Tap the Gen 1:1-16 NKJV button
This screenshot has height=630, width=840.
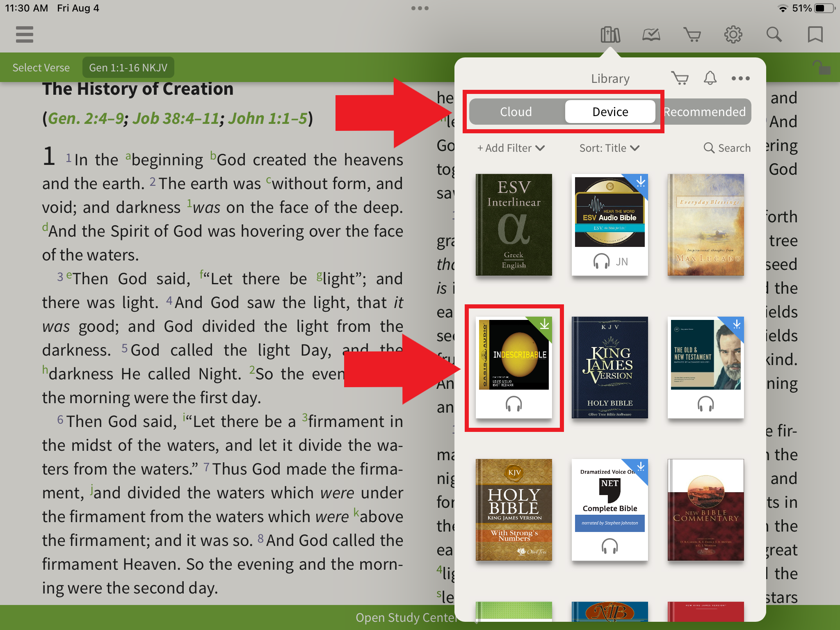coord(128,68)
